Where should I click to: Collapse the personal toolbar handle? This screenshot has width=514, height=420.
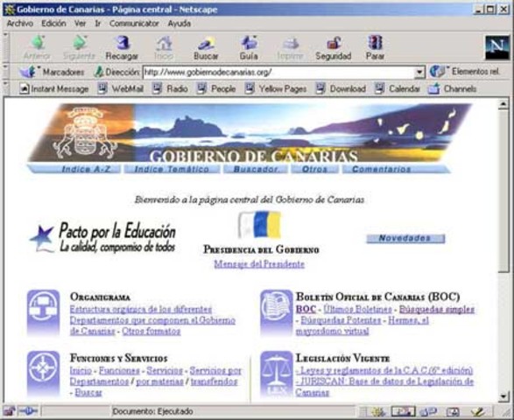pyautogui.click(x=5, y=88)
